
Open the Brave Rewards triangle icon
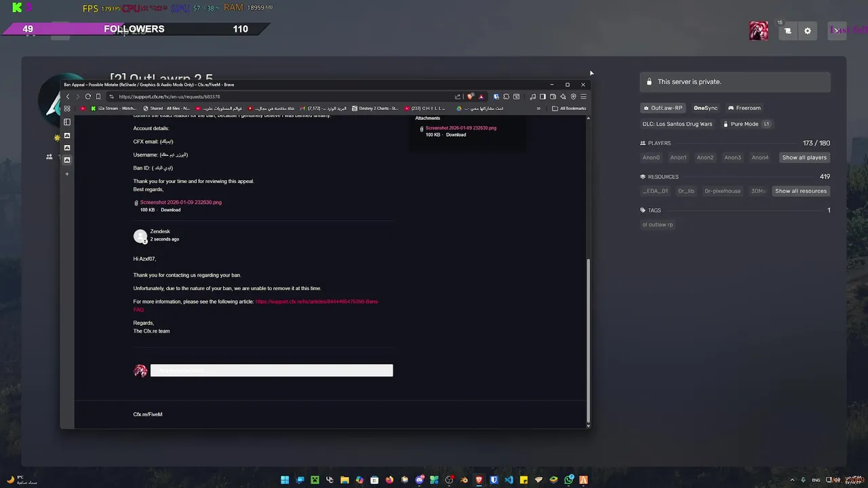pyautogui.click(x=481, y=96)
